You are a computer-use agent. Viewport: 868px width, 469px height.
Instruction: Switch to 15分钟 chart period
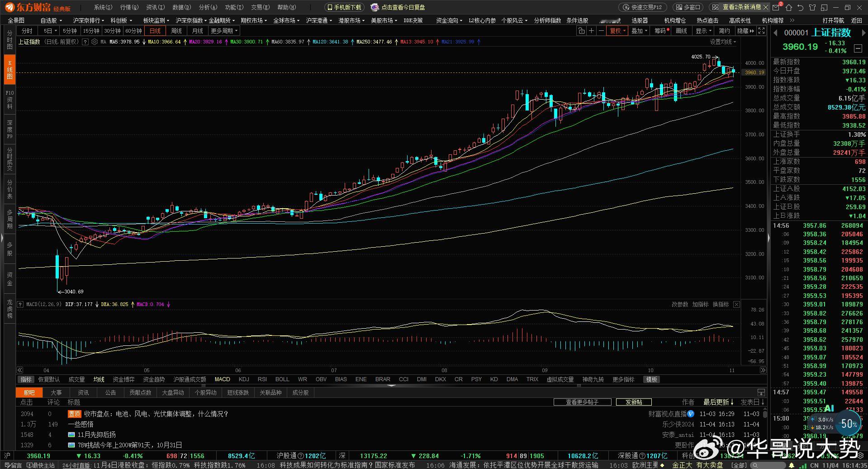91,31
